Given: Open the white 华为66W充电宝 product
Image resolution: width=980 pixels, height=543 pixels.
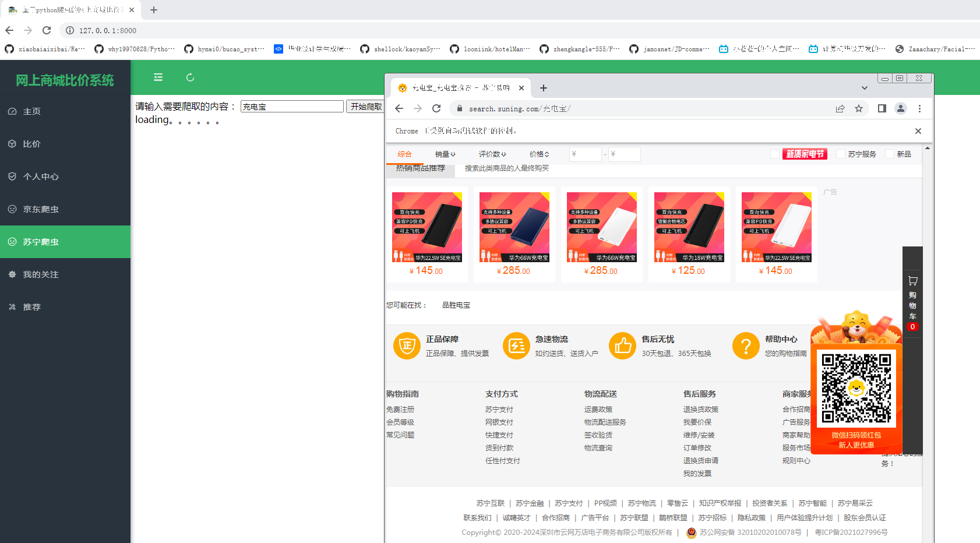Looking at the screenshot, I should 602,227.
